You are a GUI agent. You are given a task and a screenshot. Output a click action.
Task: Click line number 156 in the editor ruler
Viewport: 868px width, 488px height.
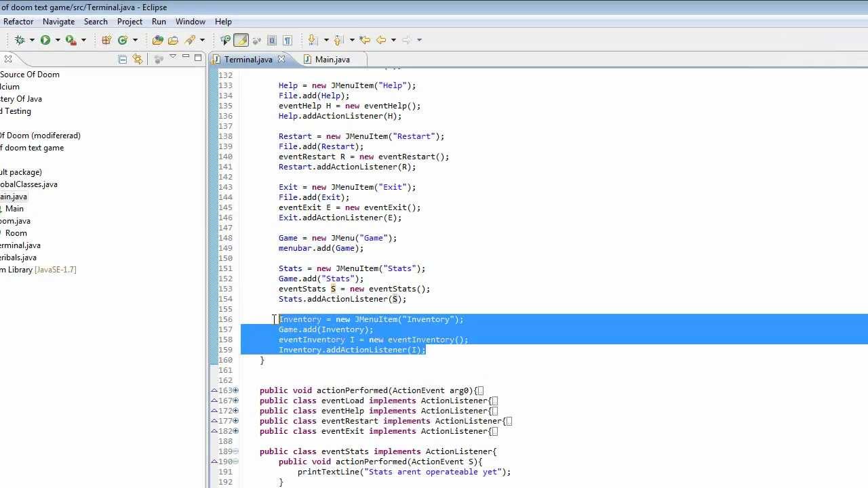pyautogui.click(x=225, y=319)
